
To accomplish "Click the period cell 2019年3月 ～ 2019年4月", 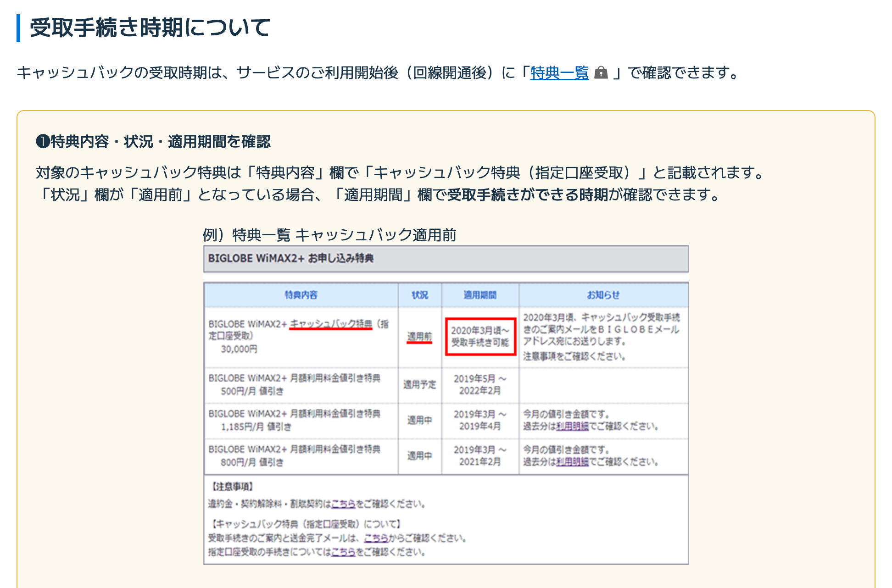I will [480, 420].
